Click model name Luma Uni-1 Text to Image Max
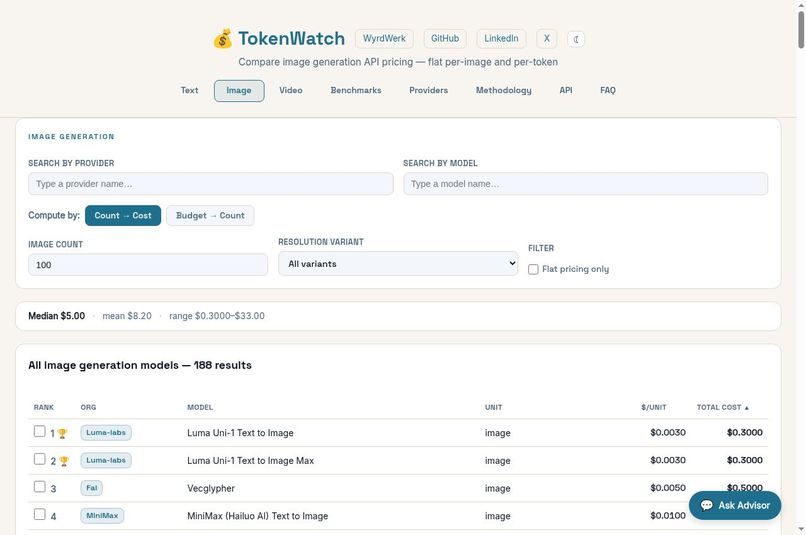The width and height of the screenshot is (806, 535). pyautogui.click(x=250, y=460)
